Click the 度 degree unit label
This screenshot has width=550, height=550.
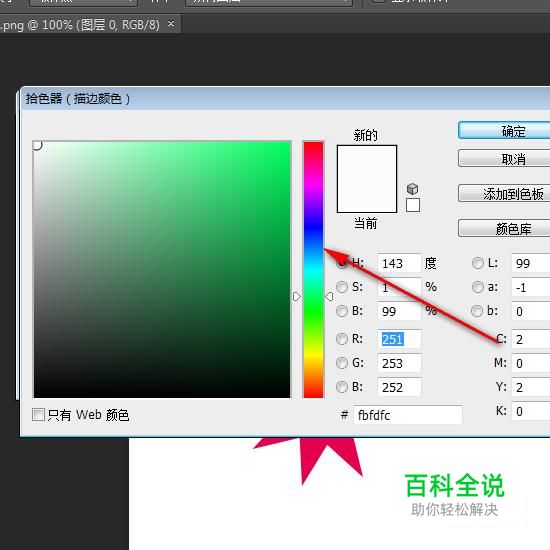(430, 263)
